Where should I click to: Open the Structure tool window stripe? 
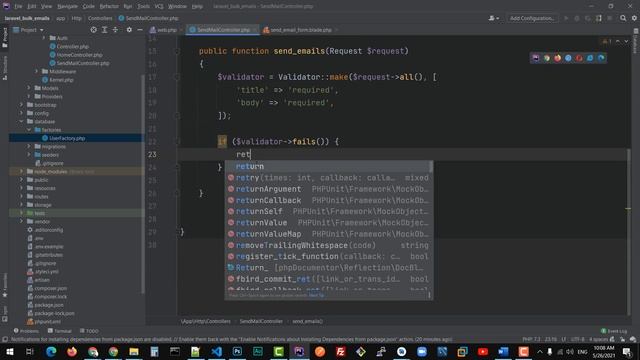tap(4, 67)
